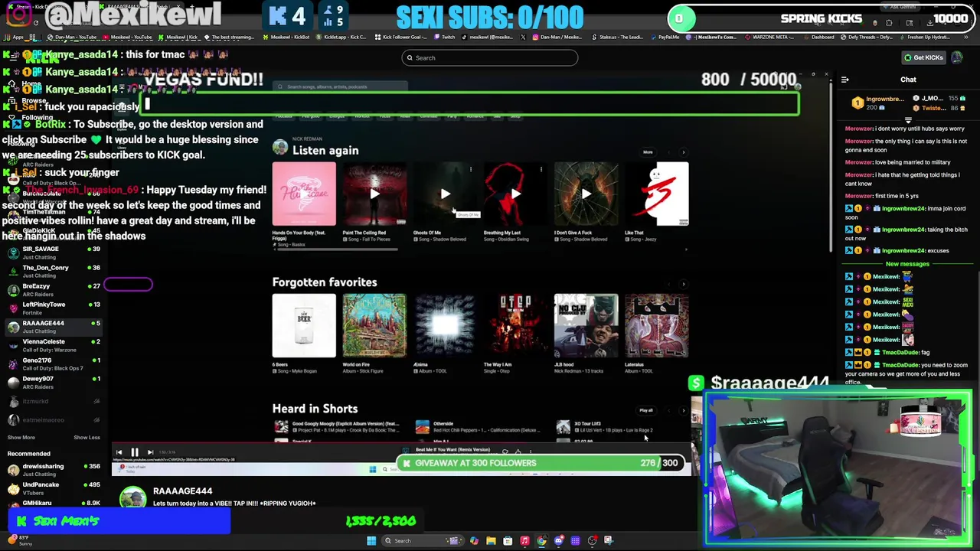Open Windows Start menu
This screenshot has width=980, height=551.
[371, 540]
